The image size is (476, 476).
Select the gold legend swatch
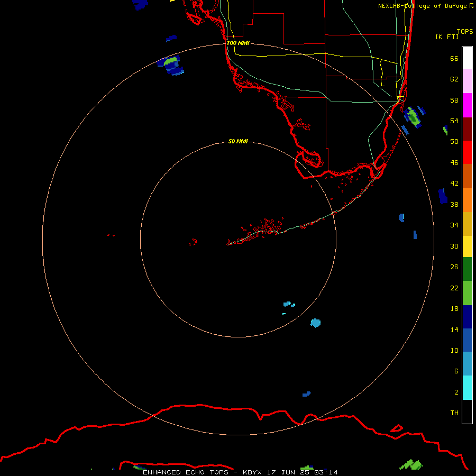467,224
